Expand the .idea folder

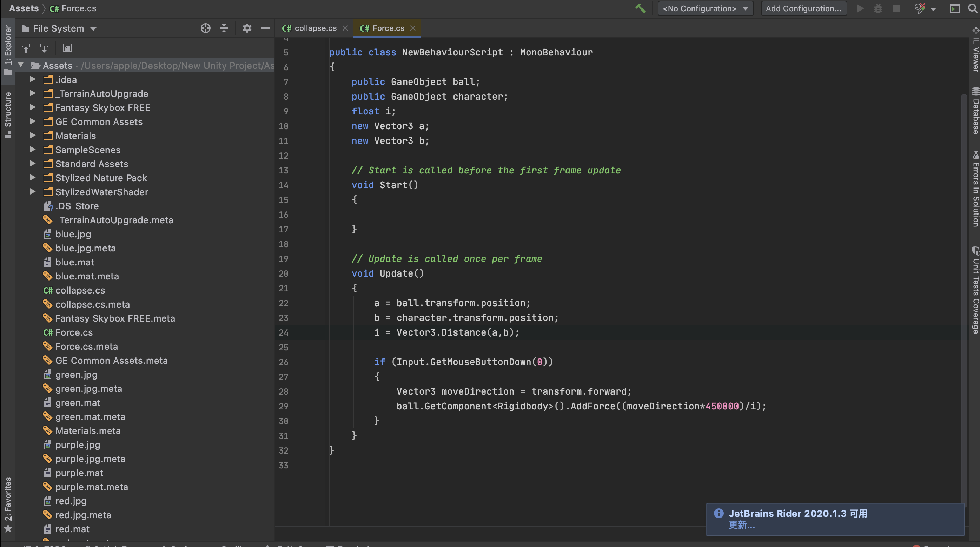(x=33, y=79)
